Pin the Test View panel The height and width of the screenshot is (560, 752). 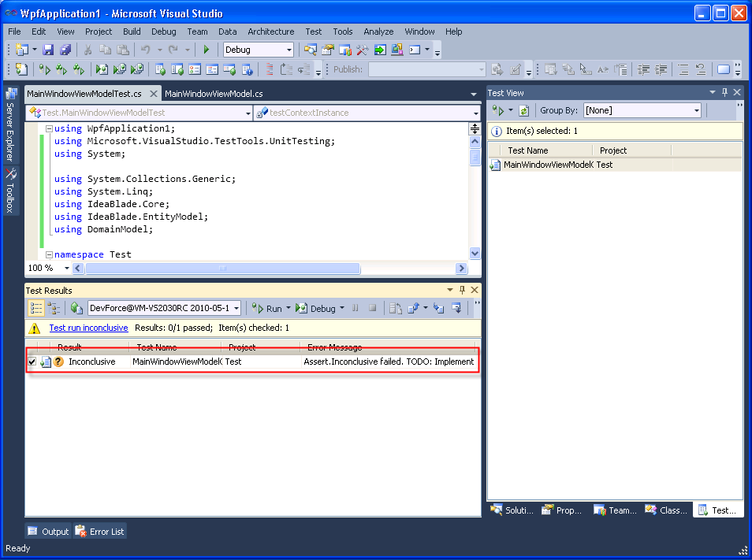click(724, 92)
